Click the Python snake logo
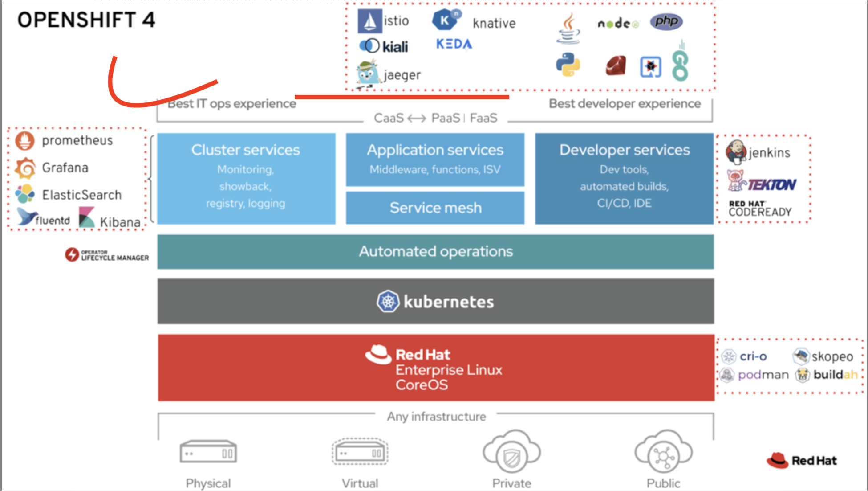The image size is (868, 491). point(568,65)
